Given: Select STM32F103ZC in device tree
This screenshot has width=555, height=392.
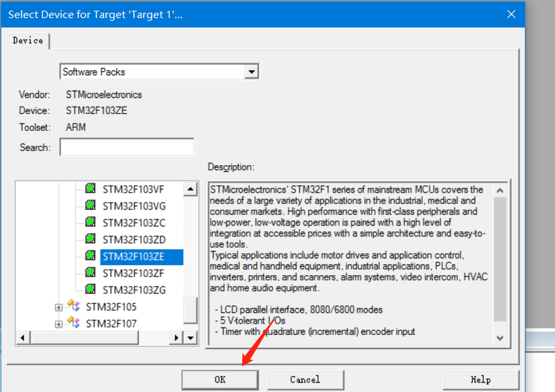Looking at the screenshot, I should (134, 223).
